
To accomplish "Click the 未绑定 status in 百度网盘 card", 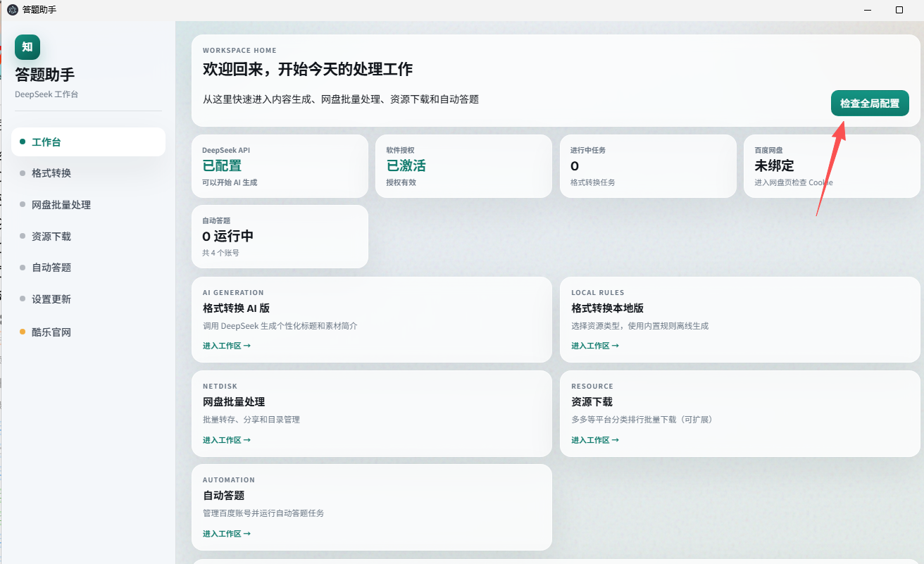I will pyautogui.click(x=774, y=165).
